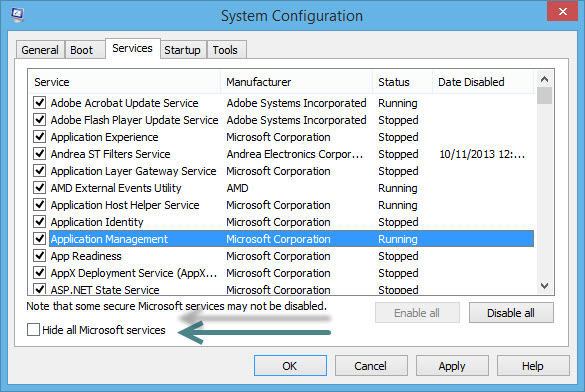Sort list by Service column header
The width and height of the screenshot is (585, 392).
click(x=124, y=82)
